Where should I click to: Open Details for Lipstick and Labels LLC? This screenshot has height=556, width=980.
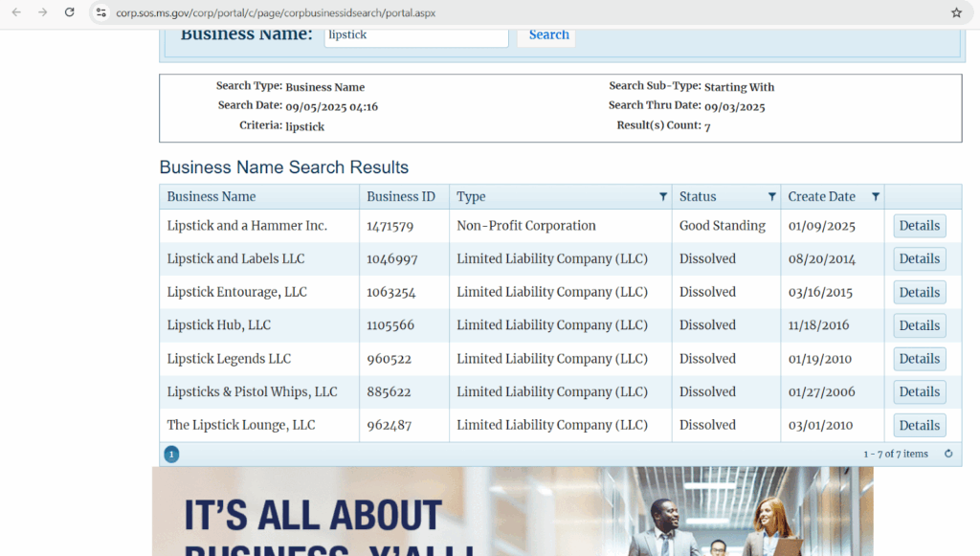[x=919, y=259]
